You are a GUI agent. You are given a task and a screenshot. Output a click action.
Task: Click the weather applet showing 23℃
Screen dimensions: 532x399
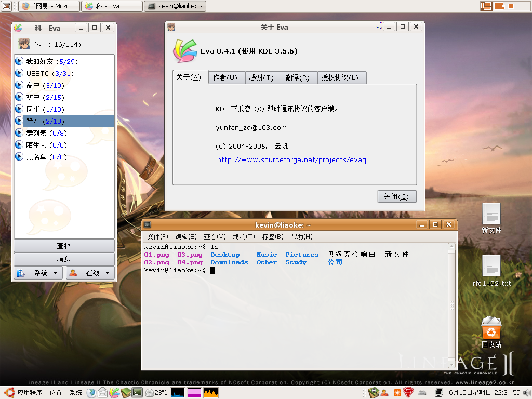click(156, 393)
